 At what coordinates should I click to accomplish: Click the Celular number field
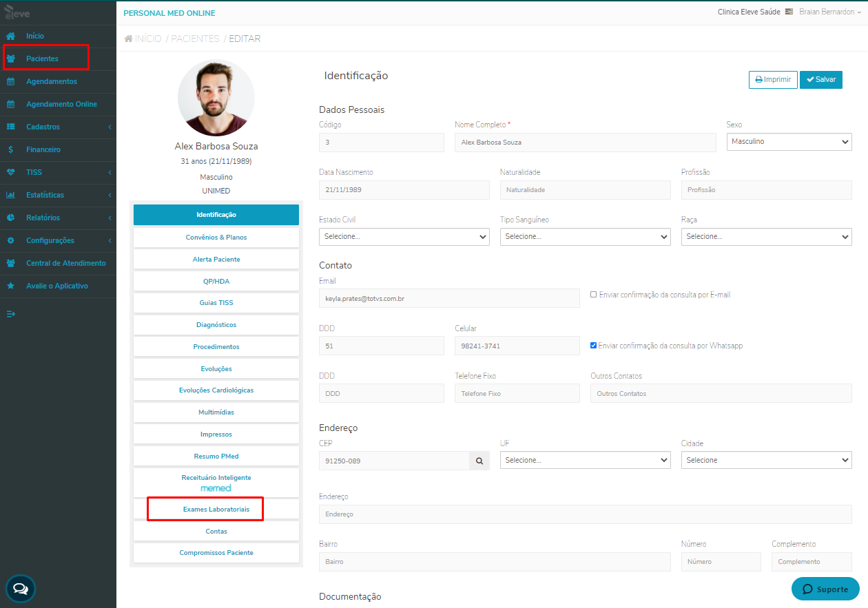(x=517, y=346)
